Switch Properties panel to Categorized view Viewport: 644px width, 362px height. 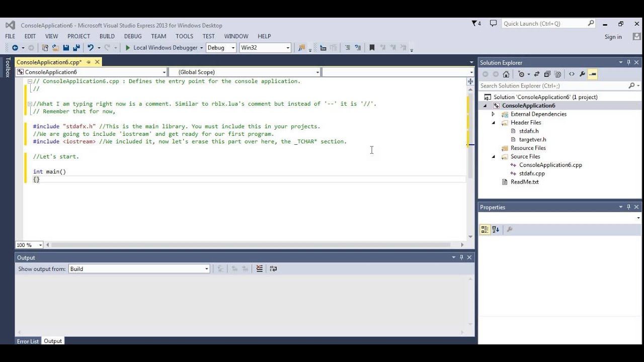pyautogui.click(x=485, y=229)
